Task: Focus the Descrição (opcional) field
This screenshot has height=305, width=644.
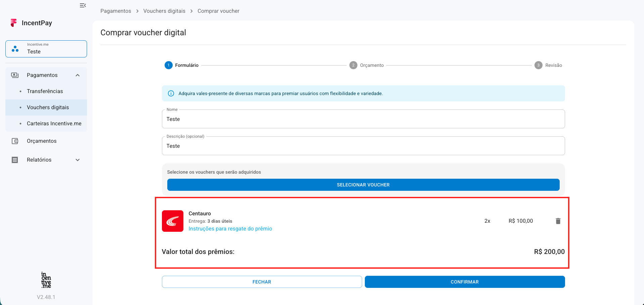Action: pyautogui.click(x=363, y=146)
